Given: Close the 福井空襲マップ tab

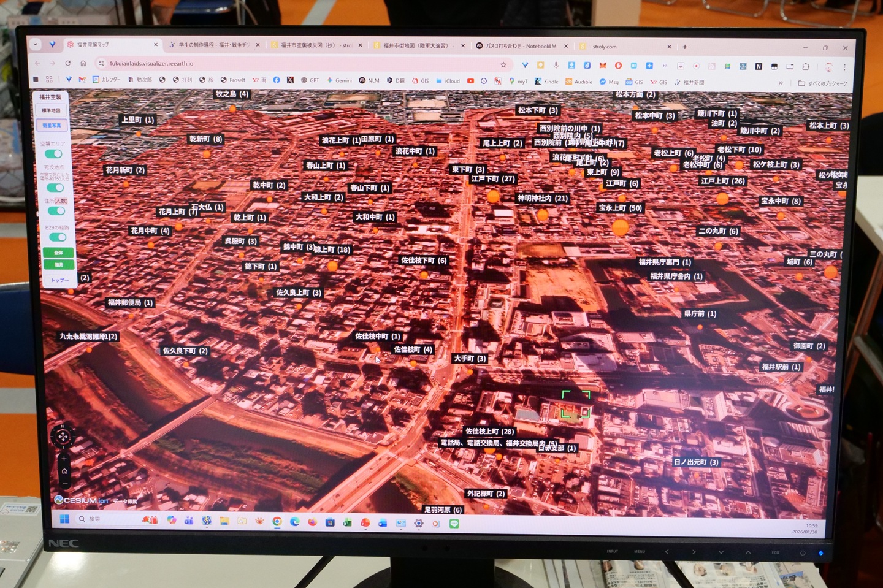Looking at the screenshot, I should [x=156, y=45].
